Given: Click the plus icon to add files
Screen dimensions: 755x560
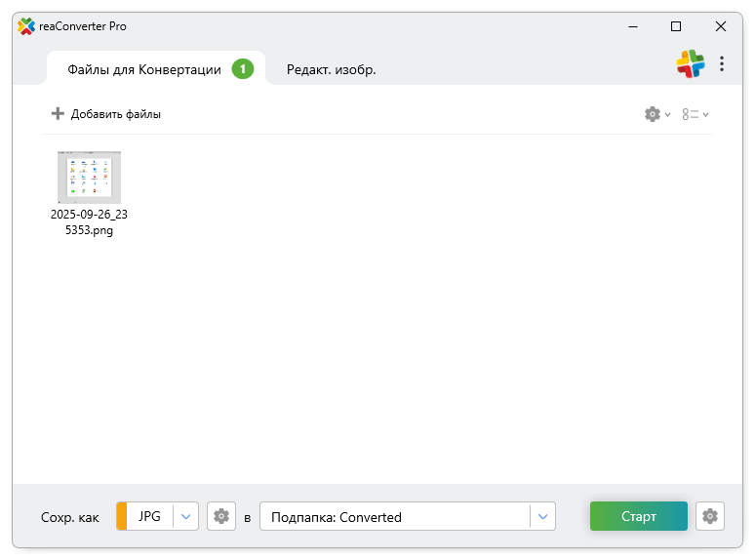Looking at the screenshot, I should tap(58, 114).
